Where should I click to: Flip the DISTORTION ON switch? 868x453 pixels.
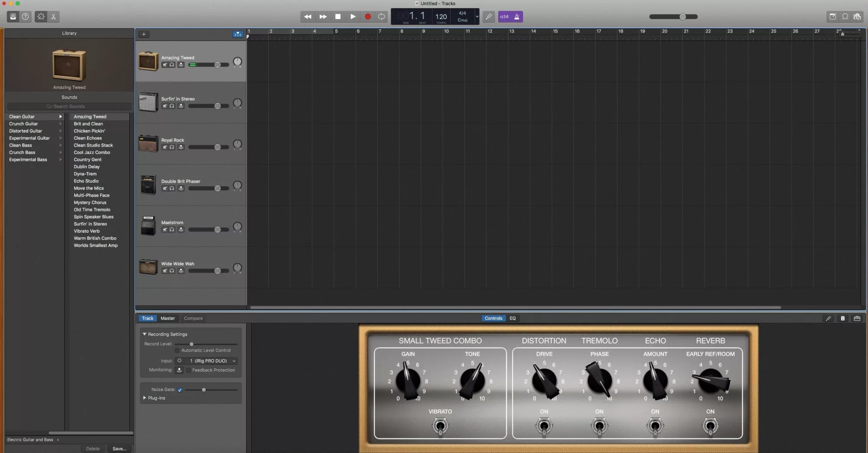click(x=544, y=426)
